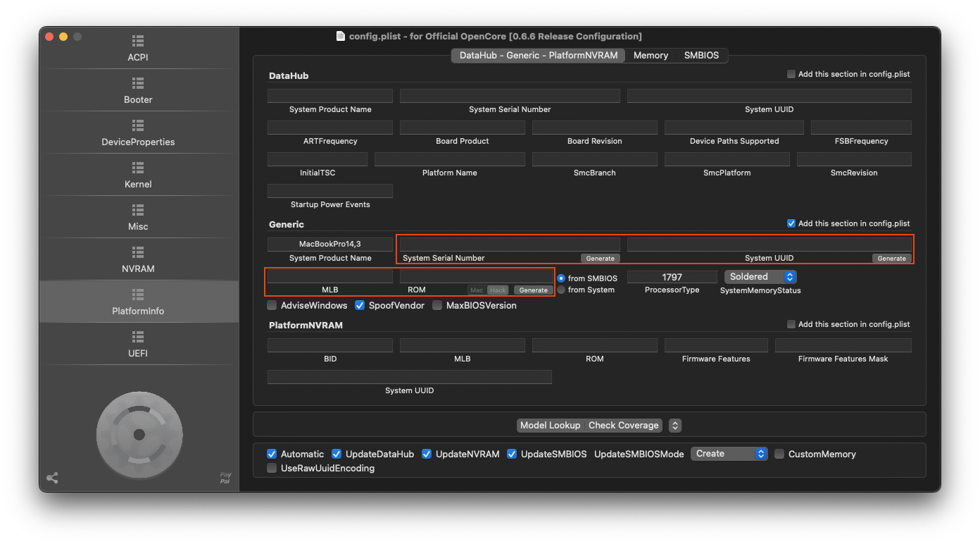Open the Booter section in sidebar

(x=138, y=90)
